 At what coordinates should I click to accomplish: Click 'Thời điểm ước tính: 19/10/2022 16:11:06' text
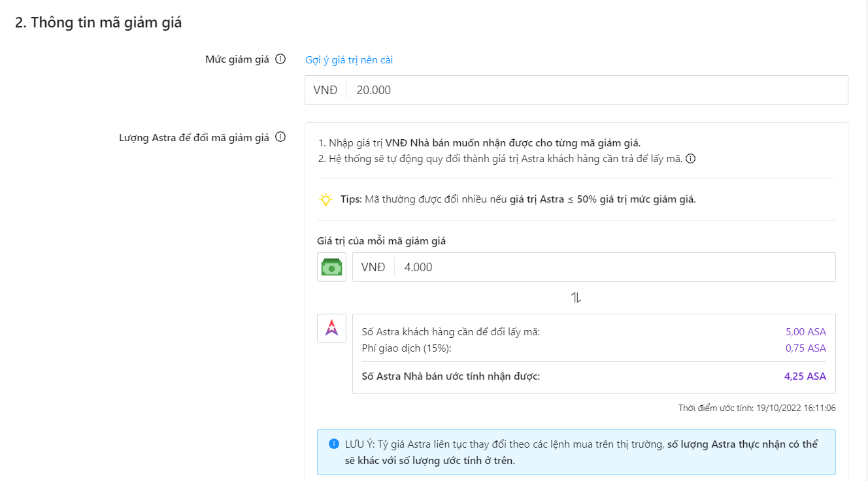point(757,408)
